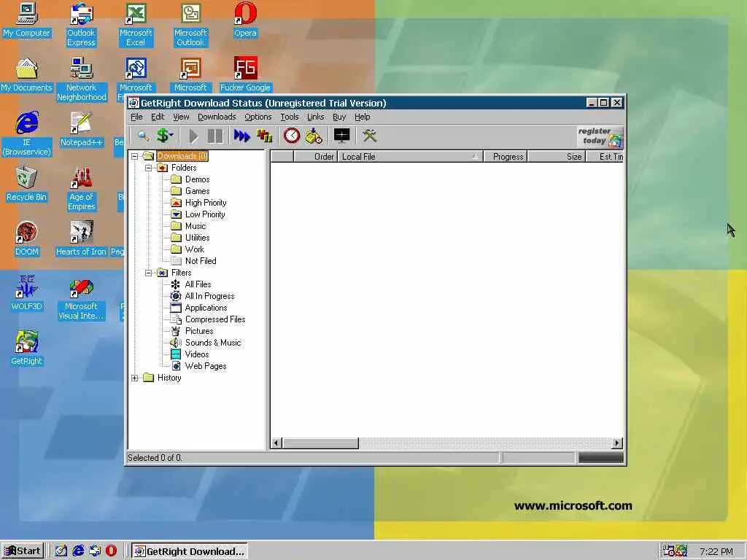Click the blue triple-arrow toolbar icon

tap(242, 136)
